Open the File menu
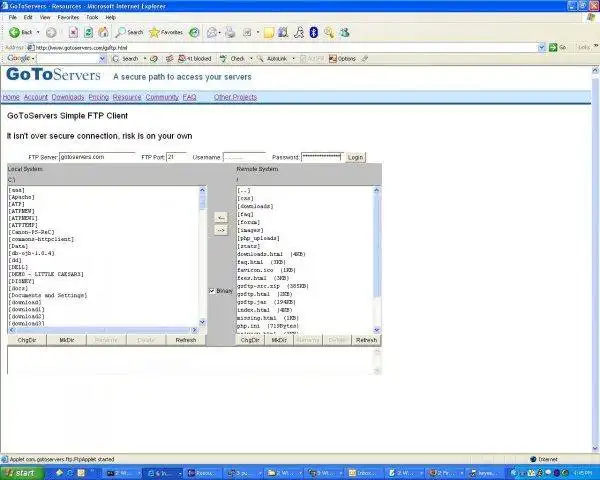 point(13,17)
